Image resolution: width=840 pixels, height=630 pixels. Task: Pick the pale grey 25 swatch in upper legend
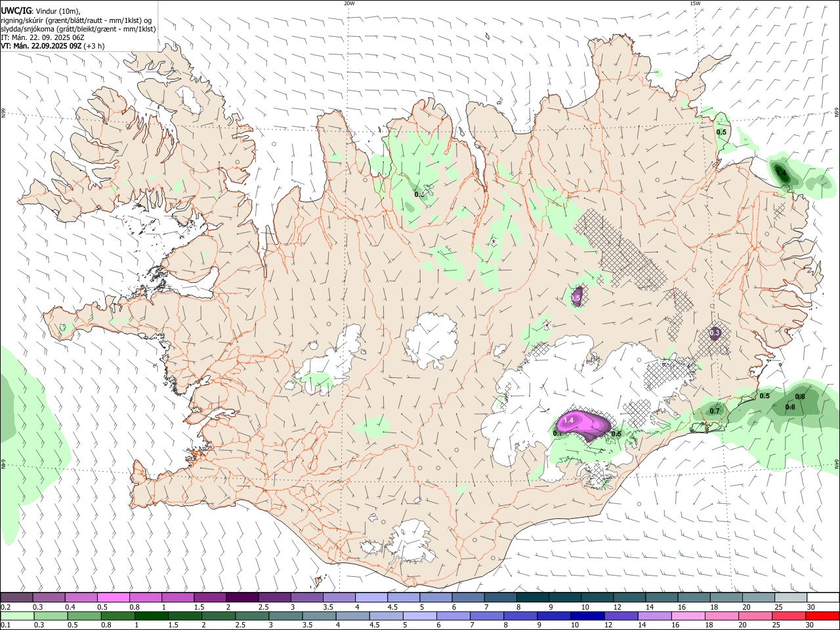(x=790, y=598)
